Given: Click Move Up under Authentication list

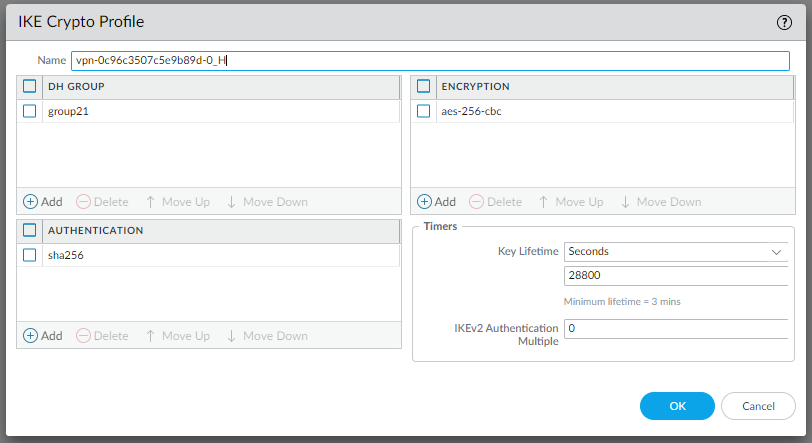Looking at the screenshot, I should click(177, 336).
